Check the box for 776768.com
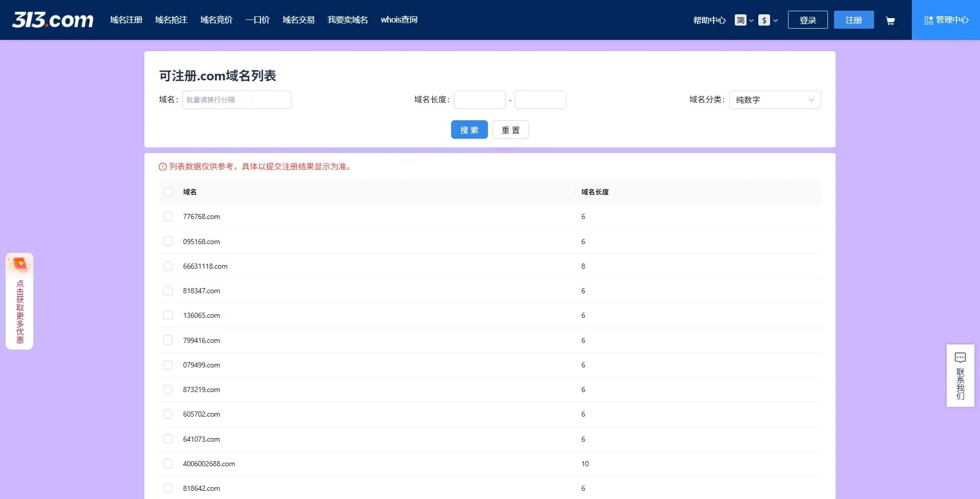The width and height of the screenshot is (980, 499). 168,216
